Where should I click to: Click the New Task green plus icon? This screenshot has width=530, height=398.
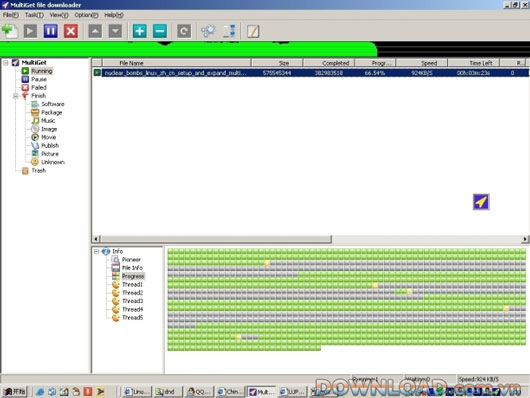tap(10, 31)
